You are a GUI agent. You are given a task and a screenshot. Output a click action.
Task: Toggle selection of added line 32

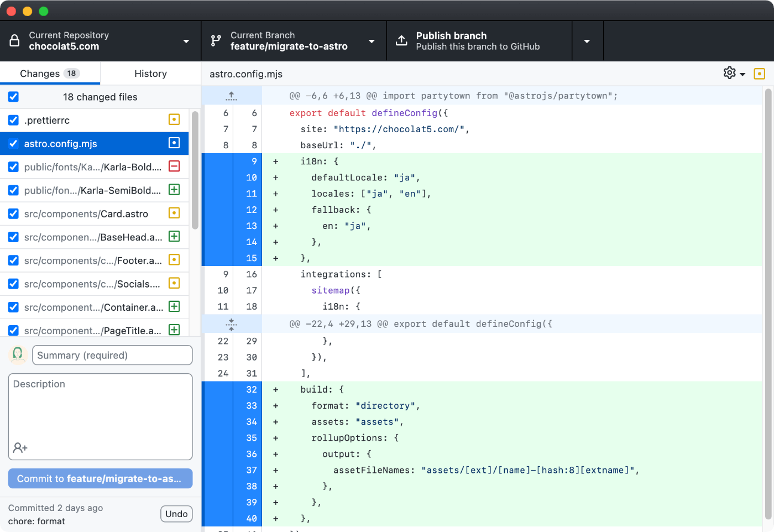coord(232,389)
